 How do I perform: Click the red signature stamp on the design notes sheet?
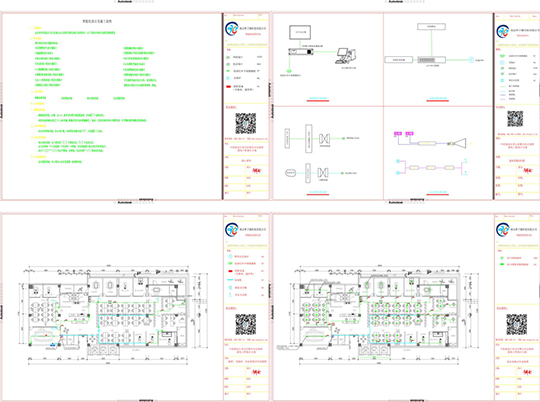click(x=257, y=171)
